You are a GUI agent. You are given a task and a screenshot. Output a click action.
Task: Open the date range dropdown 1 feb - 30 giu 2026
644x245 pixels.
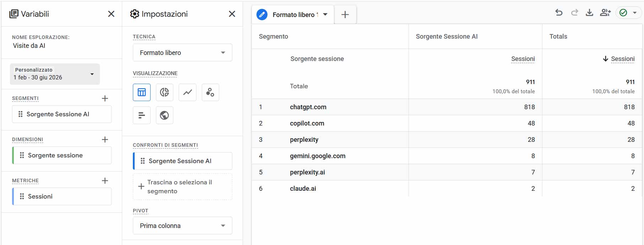tap(55, 74)
